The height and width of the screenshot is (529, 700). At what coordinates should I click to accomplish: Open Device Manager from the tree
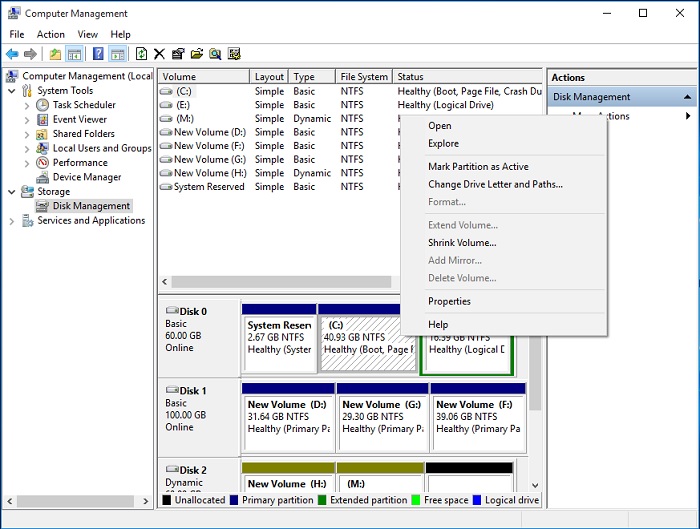(87, 177)
